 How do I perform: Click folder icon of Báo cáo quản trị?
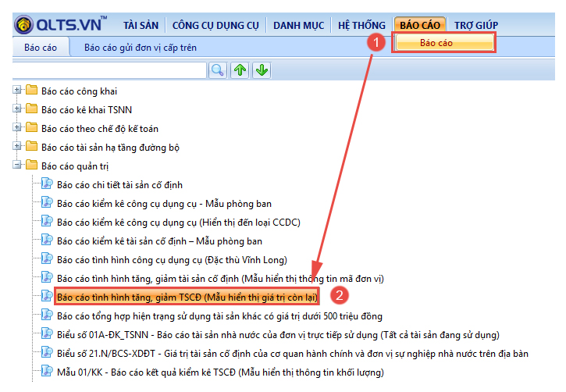[x=31, y=165]
